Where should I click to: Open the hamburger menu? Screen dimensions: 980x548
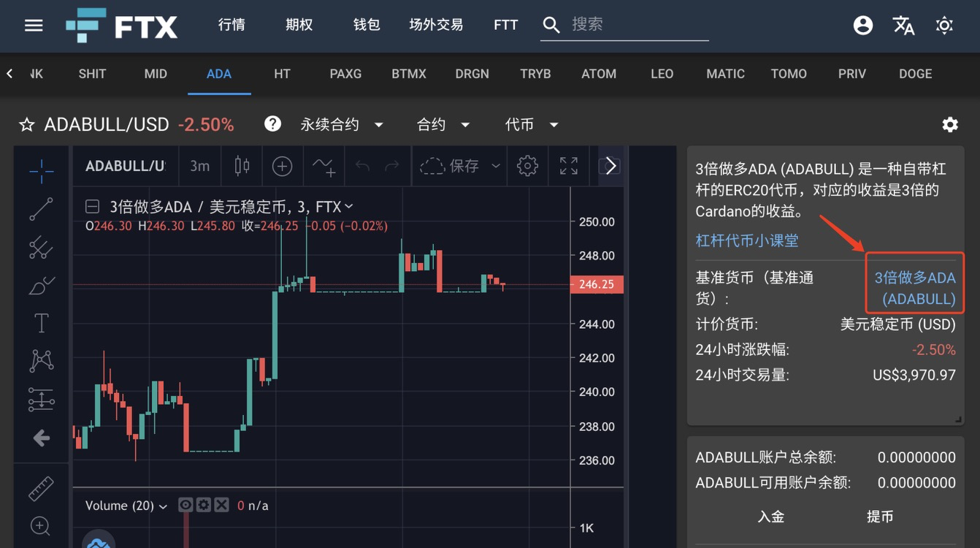(x=34, y=26)
